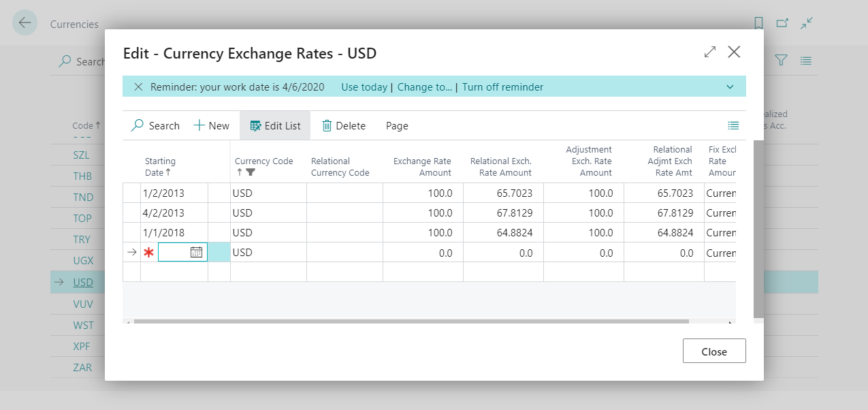The width and height of the screenshot is (868, 410).
Task: Open the filter pane funnel icon
Action: 781,60
